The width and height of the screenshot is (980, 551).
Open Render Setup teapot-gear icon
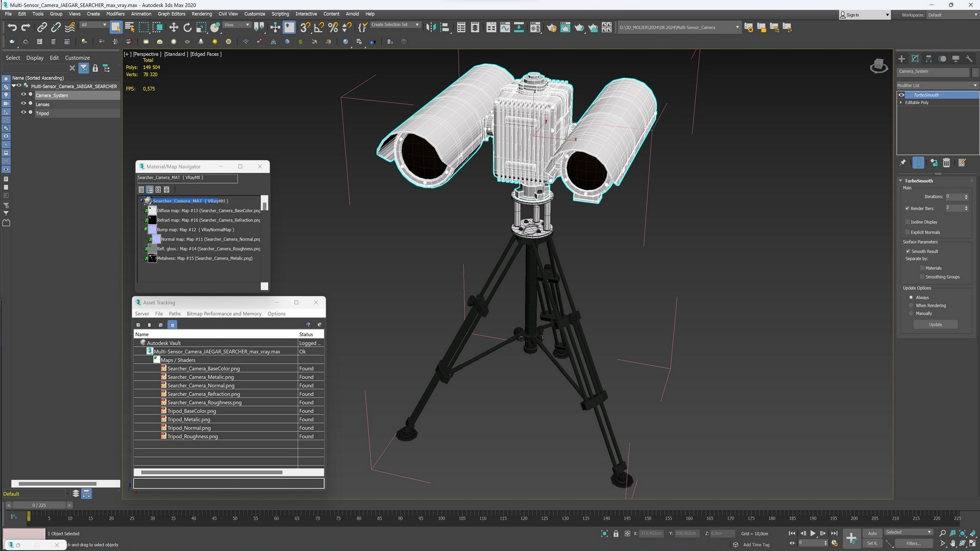tap(551, 28)
